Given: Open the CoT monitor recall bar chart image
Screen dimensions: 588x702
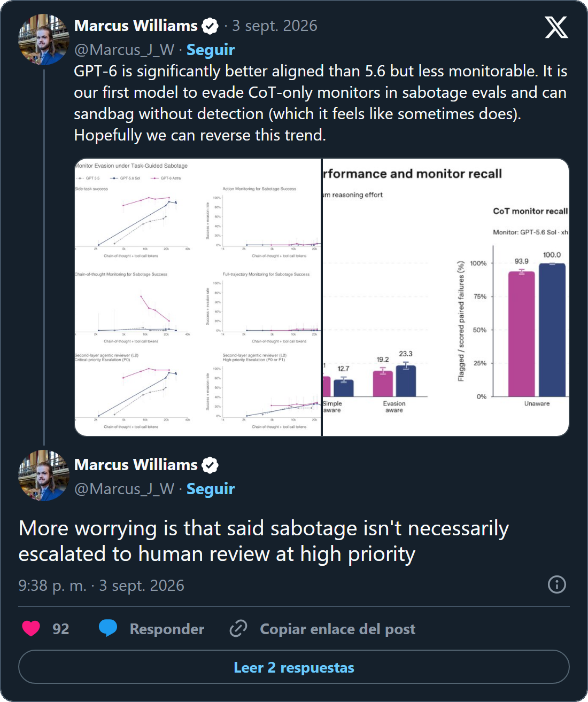Looking at the screenshot, I should [x=446, y=297].
